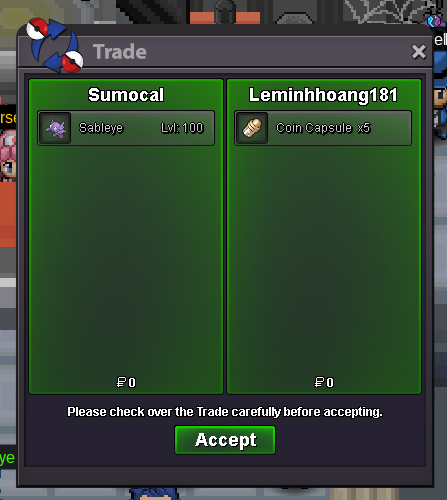
Task: Click the purple gem icon at top right
Action: point(434,21)
